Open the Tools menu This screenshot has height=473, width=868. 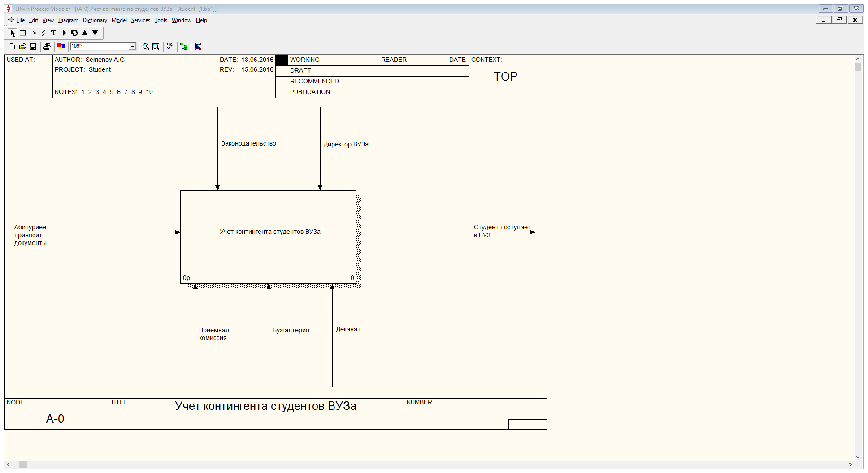(161, 20)
